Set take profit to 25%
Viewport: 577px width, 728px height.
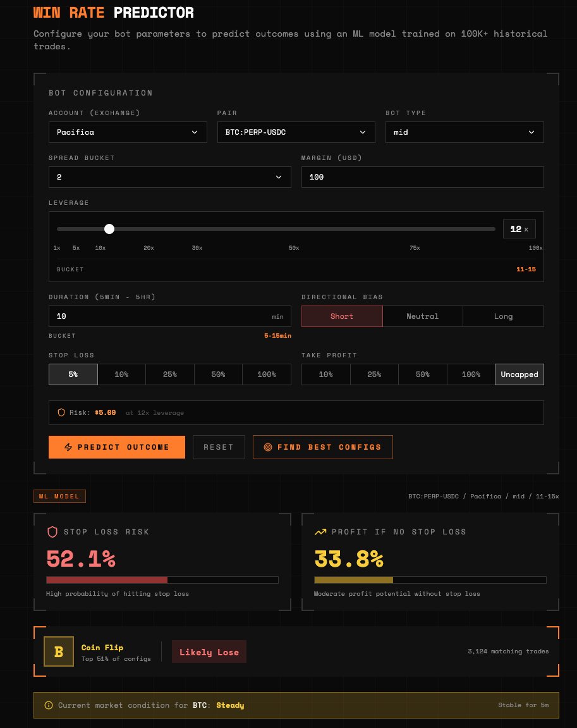(374, 374)
